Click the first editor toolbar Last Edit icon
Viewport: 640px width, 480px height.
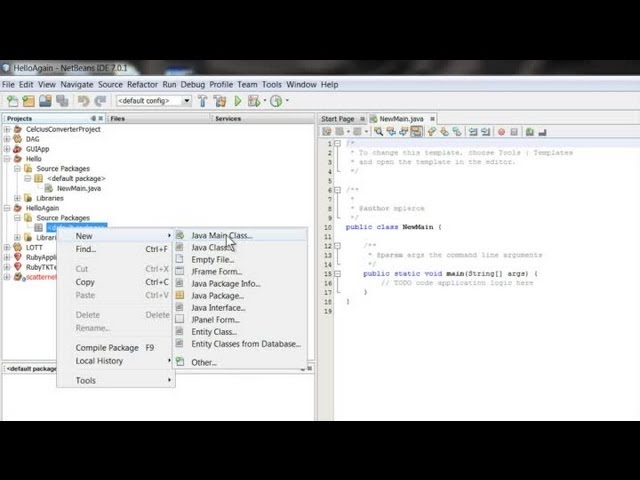(x=327, y=132)
